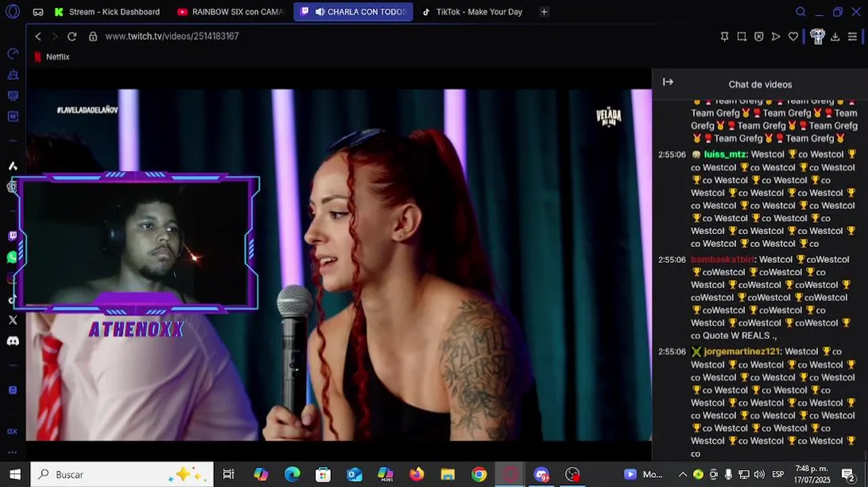The width and height of the screenshot is (868, 487).
Task: Open the luiss_mtz username in chat
Action: click(725, 154)
